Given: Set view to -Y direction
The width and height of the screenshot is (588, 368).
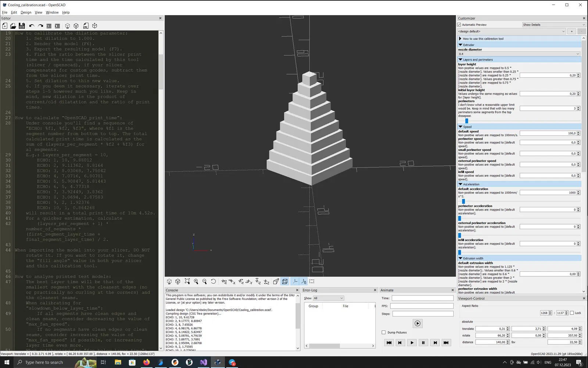Looking at the screenshot, I should [249, 282].
